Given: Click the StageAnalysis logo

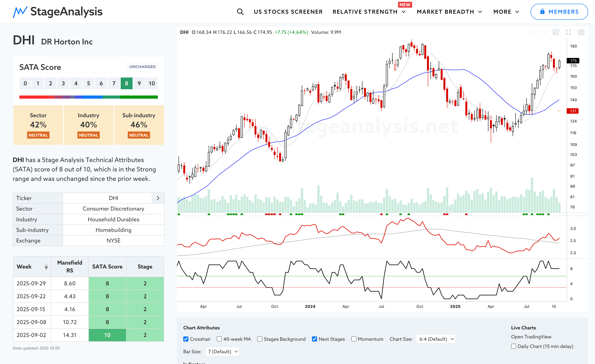Looking at the screenshot, I should 58,12.
